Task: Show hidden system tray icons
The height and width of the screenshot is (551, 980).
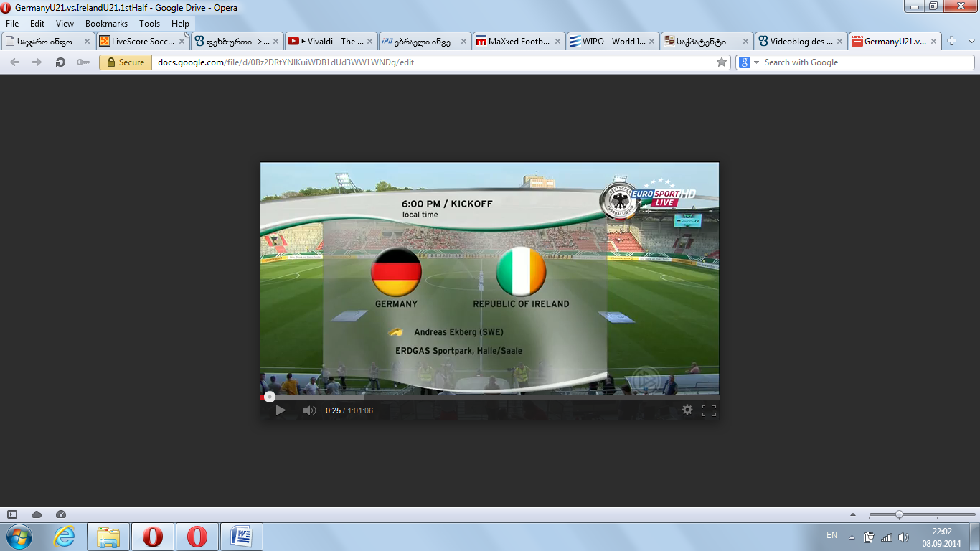Action: pos(852,537)
